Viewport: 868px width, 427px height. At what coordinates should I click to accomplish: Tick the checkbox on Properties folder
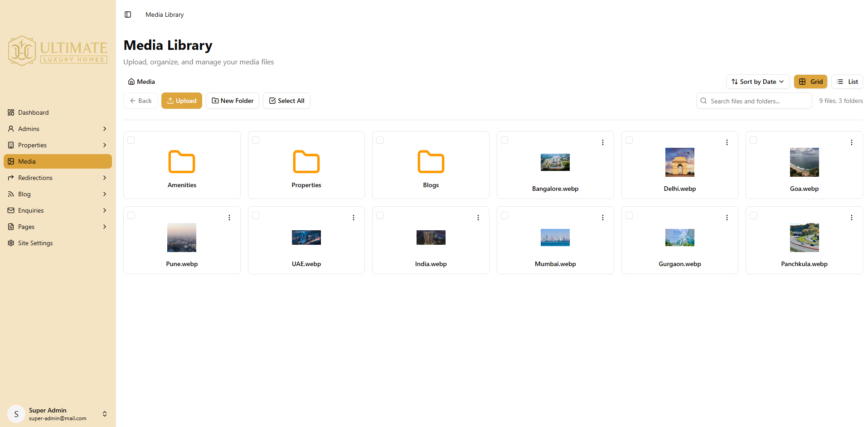pos(256,141)
